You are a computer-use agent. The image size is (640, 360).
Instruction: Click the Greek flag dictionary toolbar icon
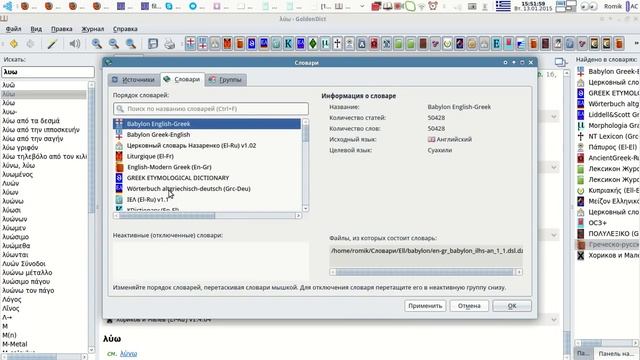tap(521, 44)
